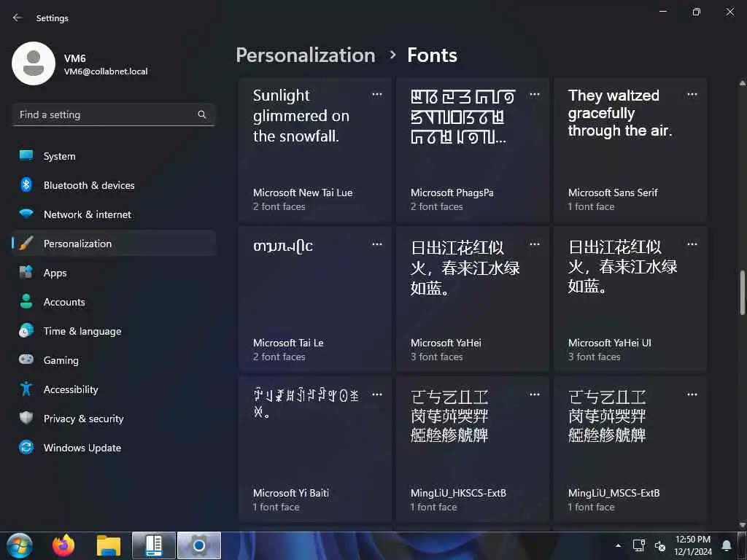This screenshot has height=560, width=747.
Task: Select Network & internet in navigation
Action: [x=114, y=214]
